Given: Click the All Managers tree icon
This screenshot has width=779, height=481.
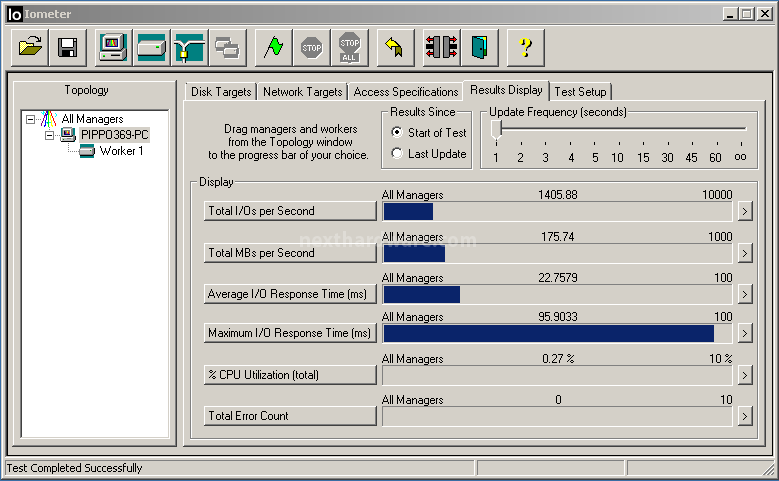Looking at the screenshot, I should 49,119.
